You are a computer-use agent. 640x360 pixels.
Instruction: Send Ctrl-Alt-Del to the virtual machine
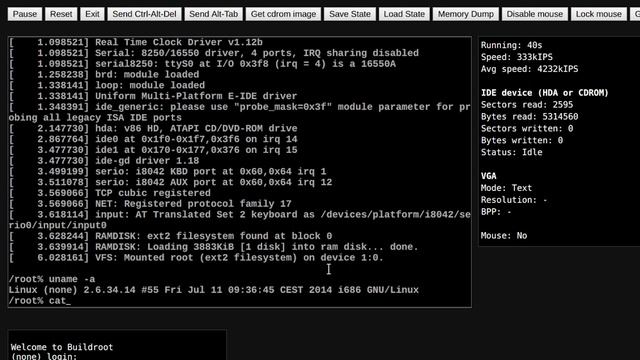coord(144,14)
